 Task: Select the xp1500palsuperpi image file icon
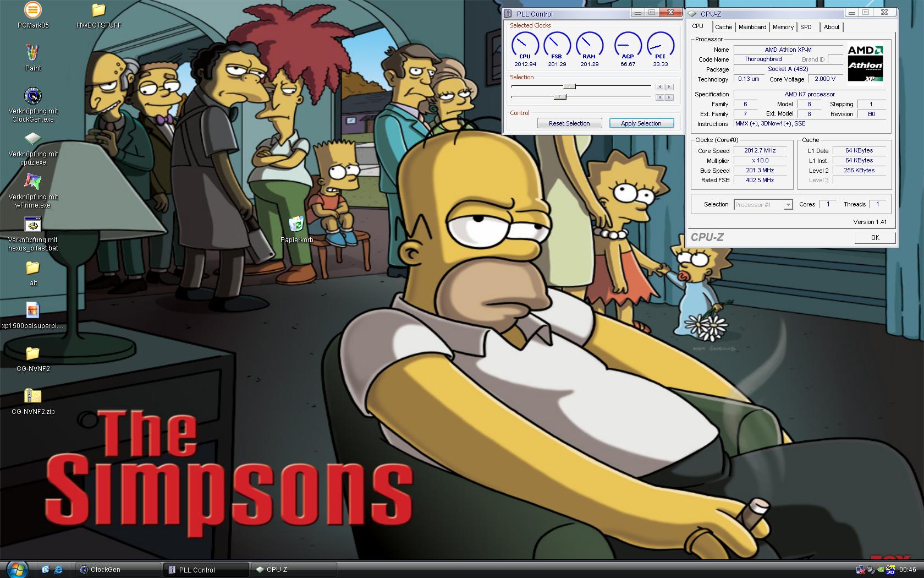[x=33, y=310]
